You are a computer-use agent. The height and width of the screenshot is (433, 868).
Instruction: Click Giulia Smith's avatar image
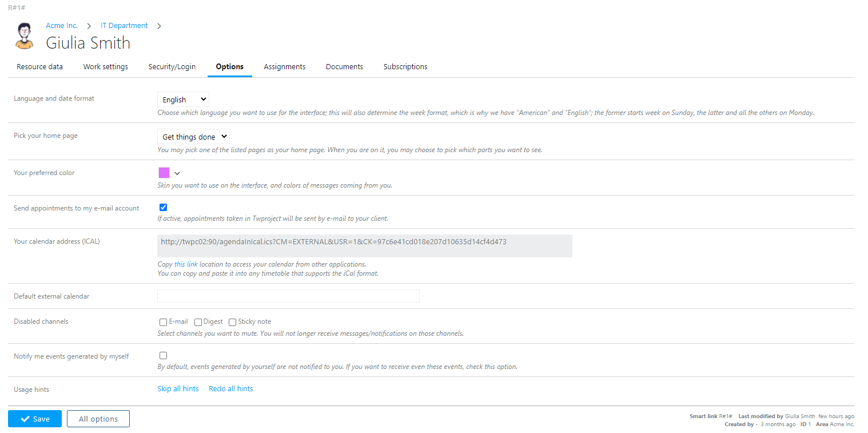coord(25,36)
